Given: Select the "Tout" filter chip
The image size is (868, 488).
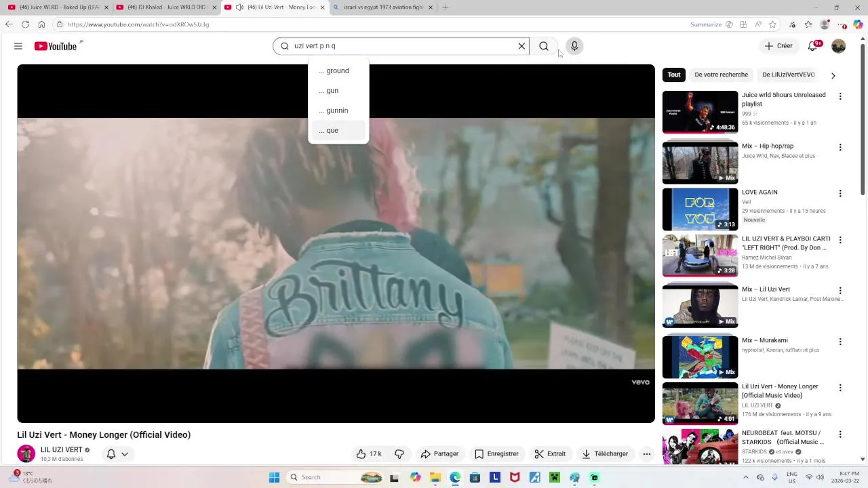Looking at the screenshot, I should click(x=674, y=75).
